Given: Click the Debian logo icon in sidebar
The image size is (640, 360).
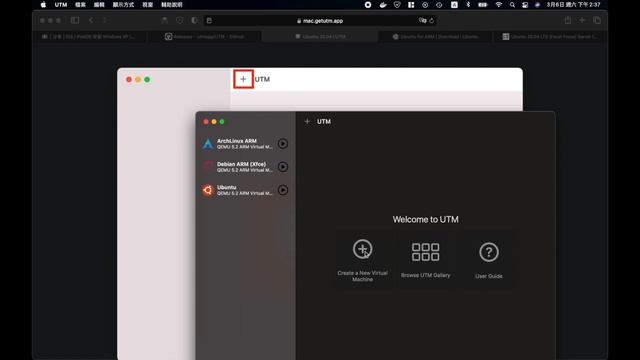Looking at the screenshot, I should pyautogui.click(x=208, y=167).
